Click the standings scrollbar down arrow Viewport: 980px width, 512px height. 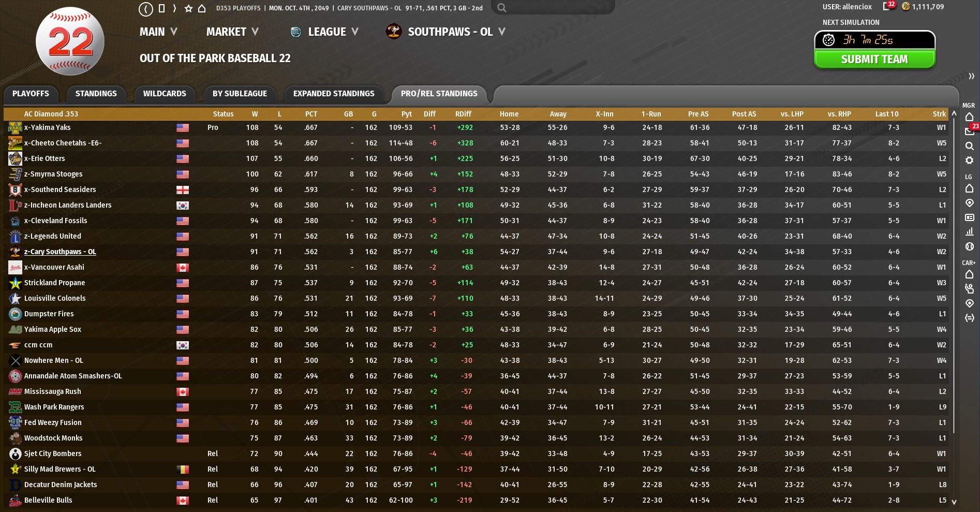pos(954,502)
